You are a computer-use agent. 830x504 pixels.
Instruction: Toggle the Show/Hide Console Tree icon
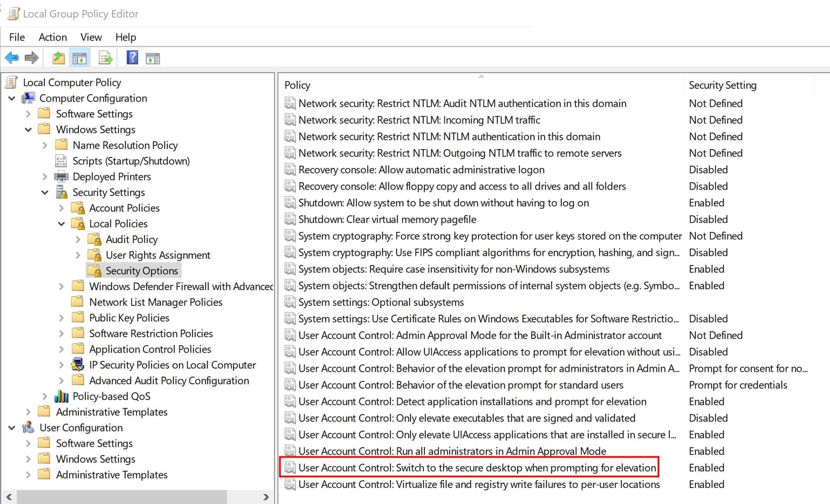point(79,58)
